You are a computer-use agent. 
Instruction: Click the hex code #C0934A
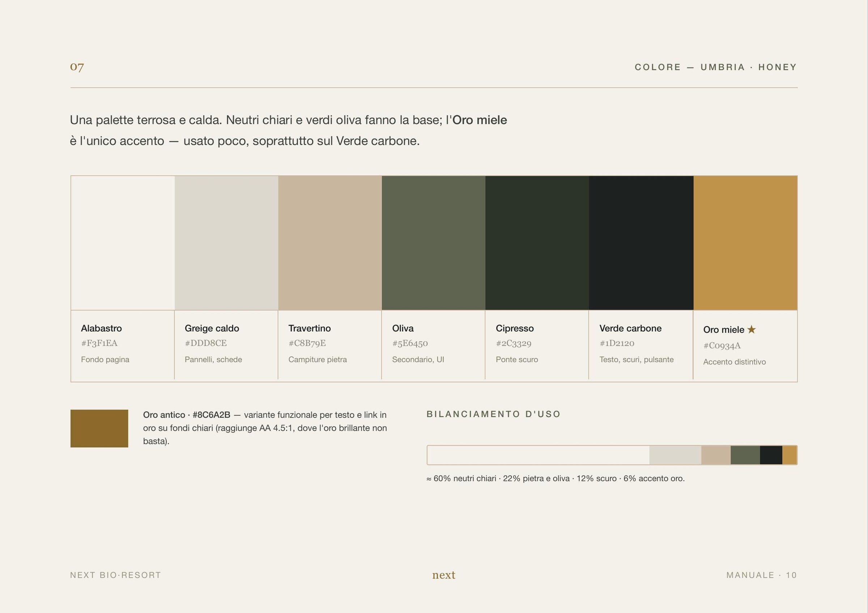coord(722,345)
